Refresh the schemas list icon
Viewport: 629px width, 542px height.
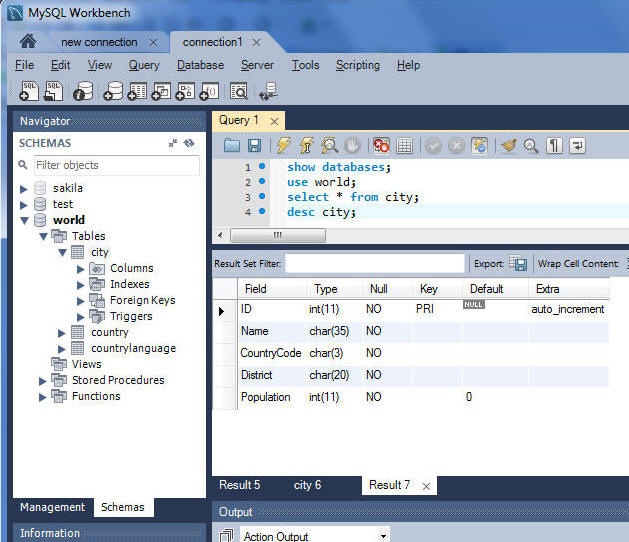pos(189,143)
